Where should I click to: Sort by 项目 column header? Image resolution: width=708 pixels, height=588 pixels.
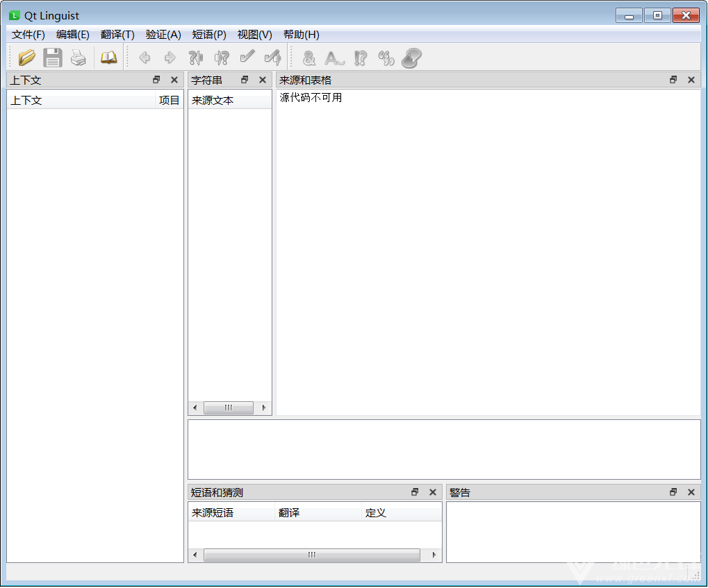pyautogui.click(x=170, y=100)
